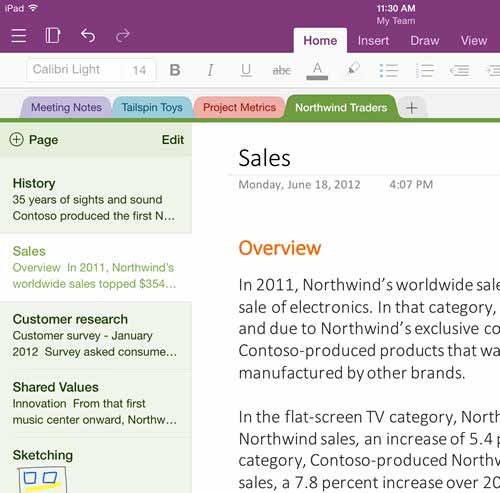Open the Tailspin Toys section tab

pyautogui.click(x=152, y=107)
